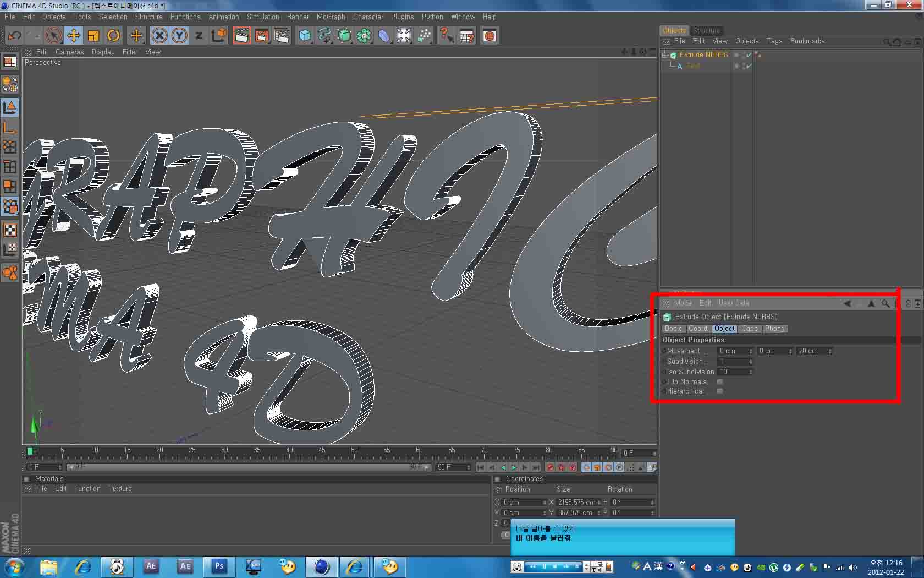The width and height of the screenshot is (924, 578).
Task: Click the up arrow in Attributes panel
Action: tap(871, 303)
